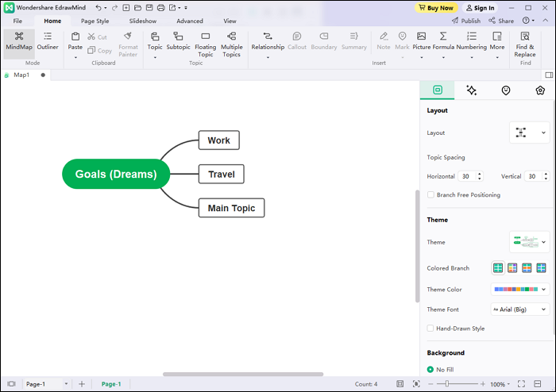The width and height of the screenshot is (556, 392).
Task: Select the Goals (Dreams) central topic
Action: coord(116,174)
